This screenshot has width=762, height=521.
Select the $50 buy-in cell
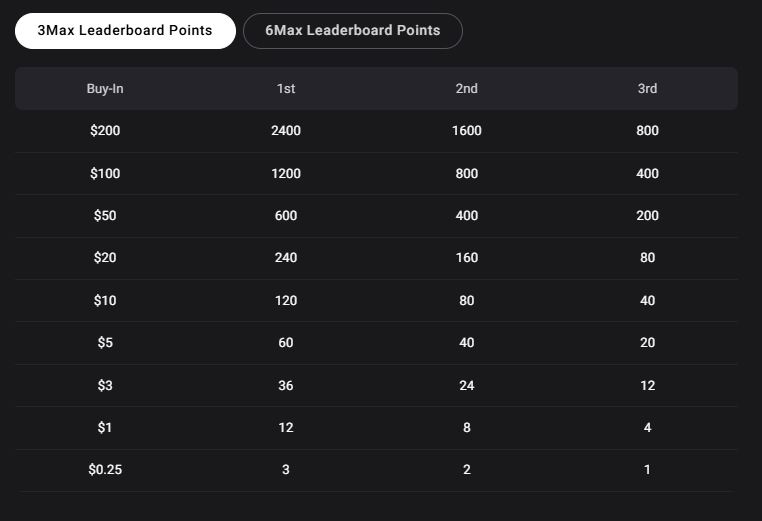(x=105, y=215)
